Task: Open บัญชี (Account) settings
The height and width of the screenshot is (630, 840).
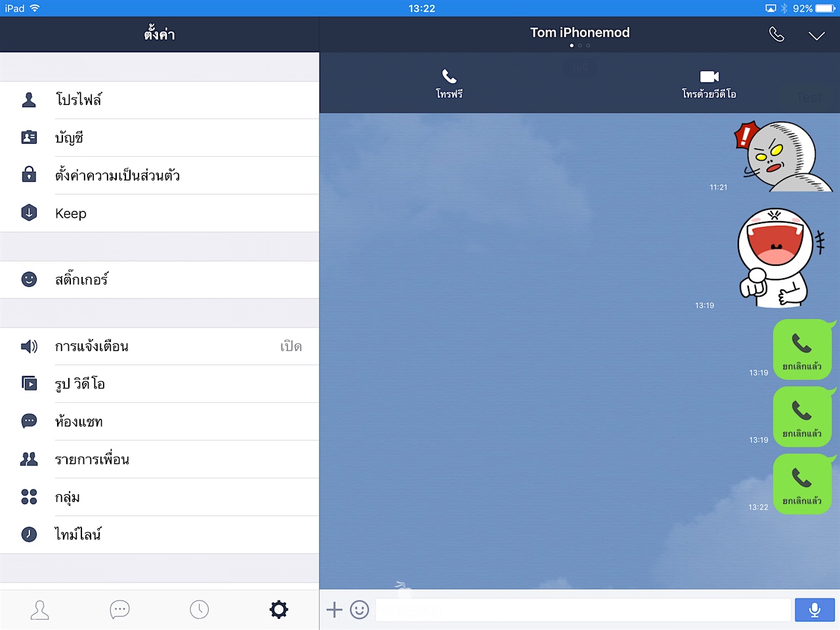Action: [x=159, y=138]
